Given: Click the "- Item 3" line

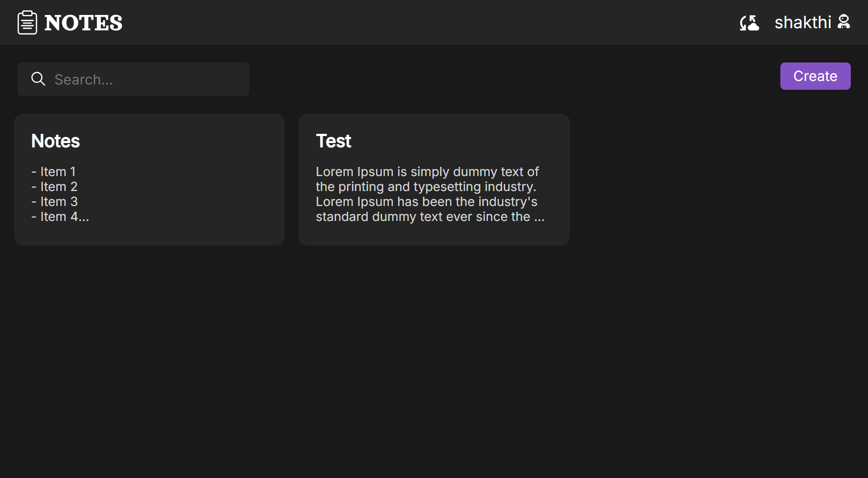Looking at the screenshot, I should click(x=55, y=202).
